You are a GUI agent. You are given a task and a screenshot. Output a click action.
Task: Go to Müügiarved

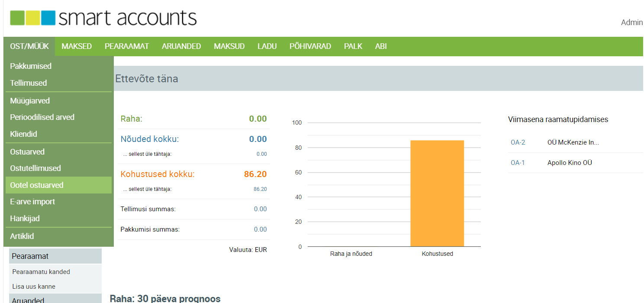pyautogui.click(x=58, y=101)
